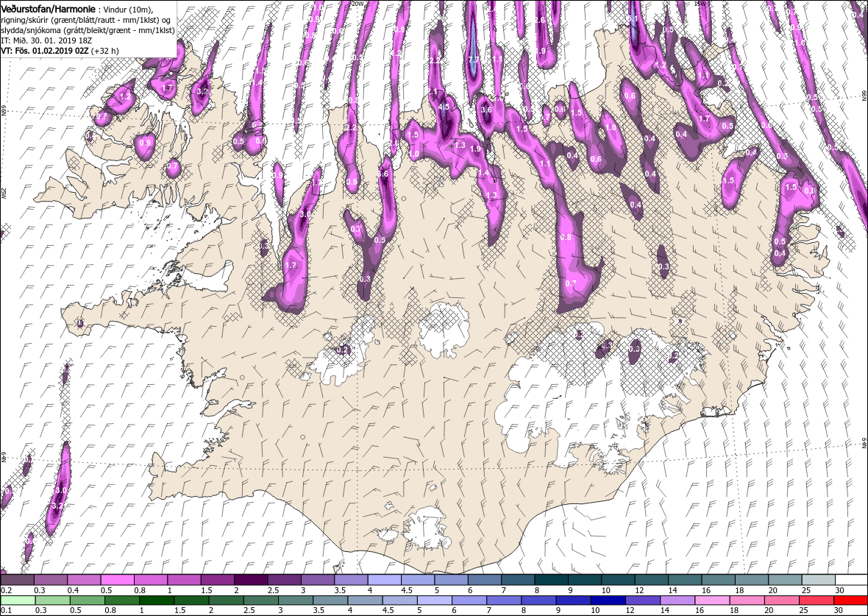Pick lower legend green swatch at 0.5
868x616 pixels.
pyautogui.click(x=88, y=601)
